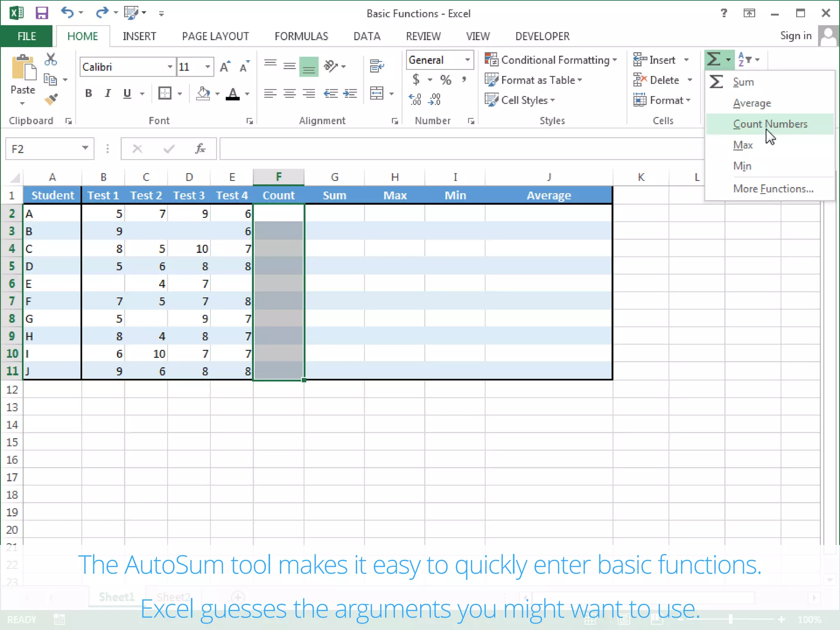The width and height of the screenshot is (840, 630).
Task: Open the FILE backstage tab
Action: (27, 36)
